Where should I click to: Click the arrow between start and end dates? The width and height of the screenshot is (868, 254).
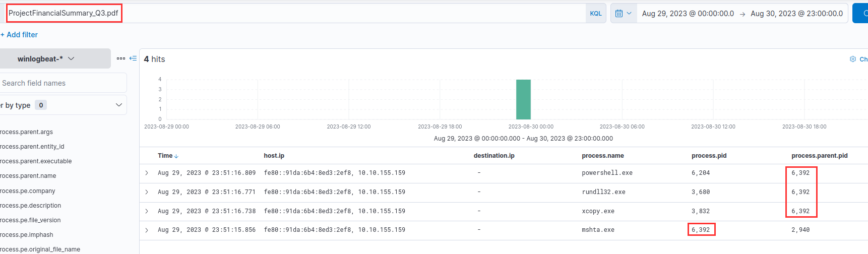click(x=742, y=14)
